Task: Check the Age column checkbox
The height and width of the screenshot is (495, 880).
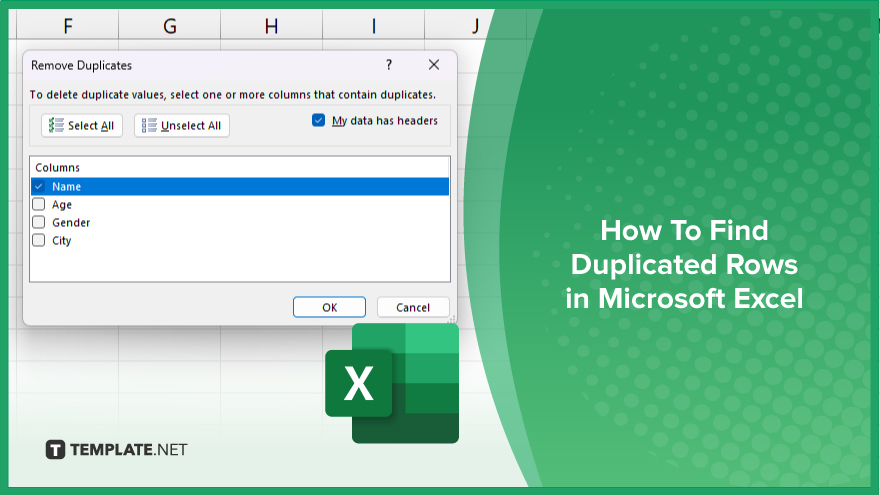Action: [x=39, y=204]
